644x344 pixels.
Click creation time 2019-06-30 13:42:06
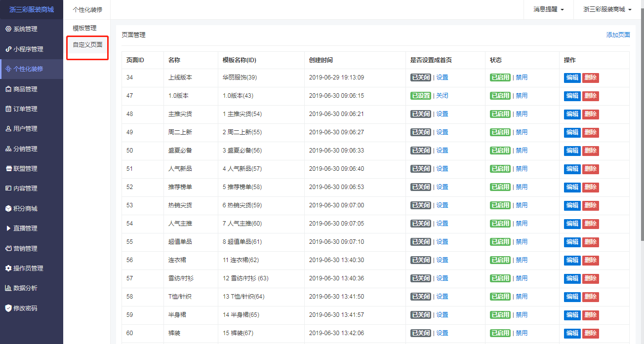(x=336, y=333)
